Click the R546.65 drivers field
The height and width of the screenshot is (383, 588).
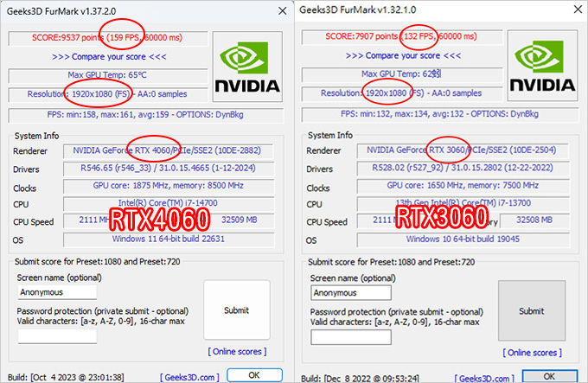tap(169, 168)
